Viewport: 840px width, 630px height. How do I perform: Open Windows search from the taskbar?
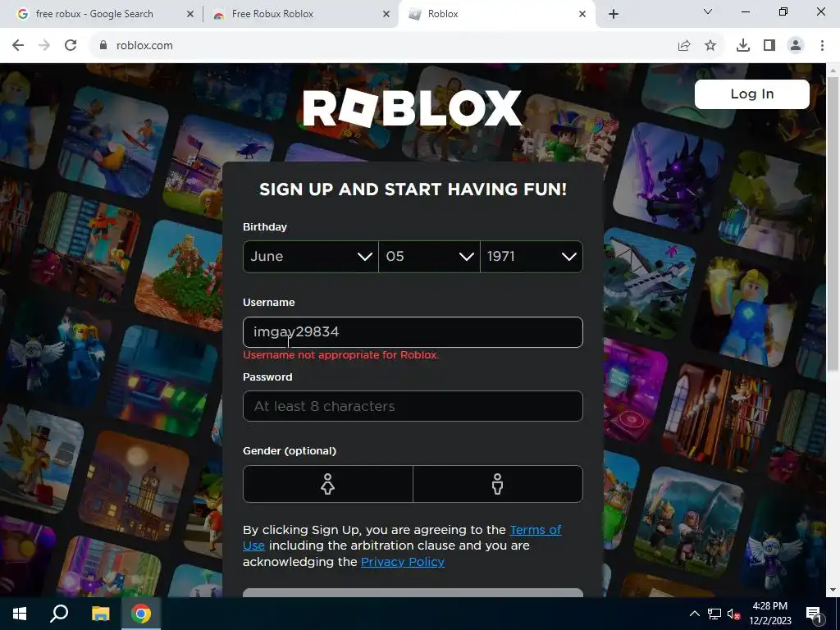(x=59, y=614)
